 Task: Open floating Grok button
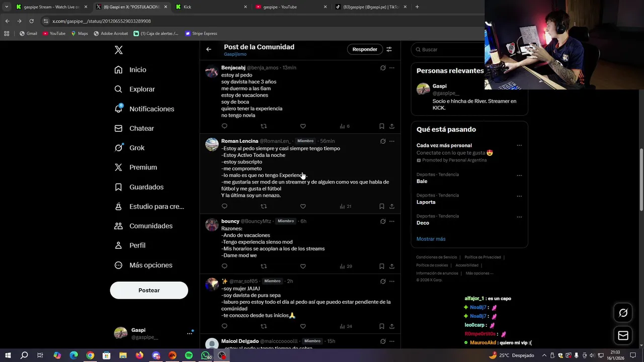(623, 313)
